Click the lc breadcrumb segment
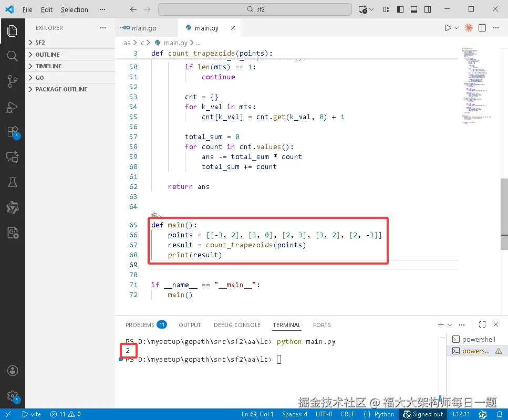This screenshot has width=508, height=420. (x=142, y=43)
